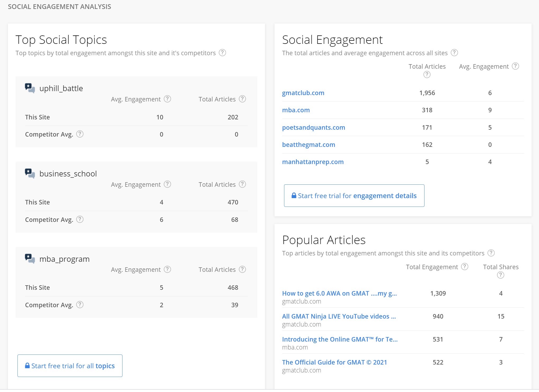Click help icon beside Popular Articles subtitle
Screen dimensions: 539x392
pos(491,253)
